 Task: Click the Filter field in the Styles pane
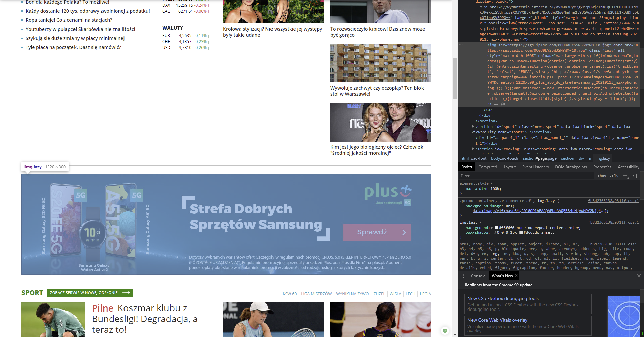[487, 176]
